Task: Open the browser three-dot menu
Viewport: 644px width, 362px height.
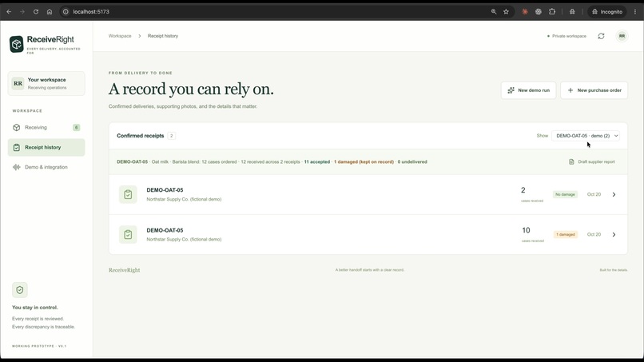Action: 635,12
